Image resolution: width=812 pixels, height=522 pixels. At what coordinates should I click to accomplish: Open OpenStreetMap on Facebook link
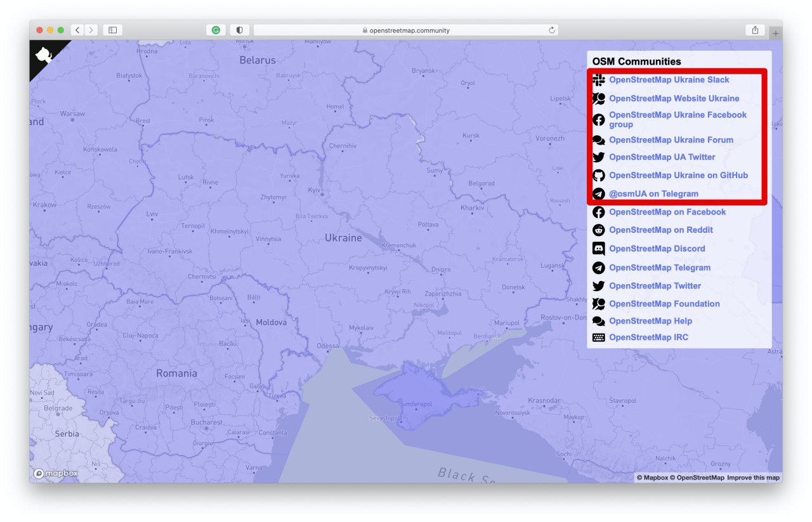[x=667, y=212]
